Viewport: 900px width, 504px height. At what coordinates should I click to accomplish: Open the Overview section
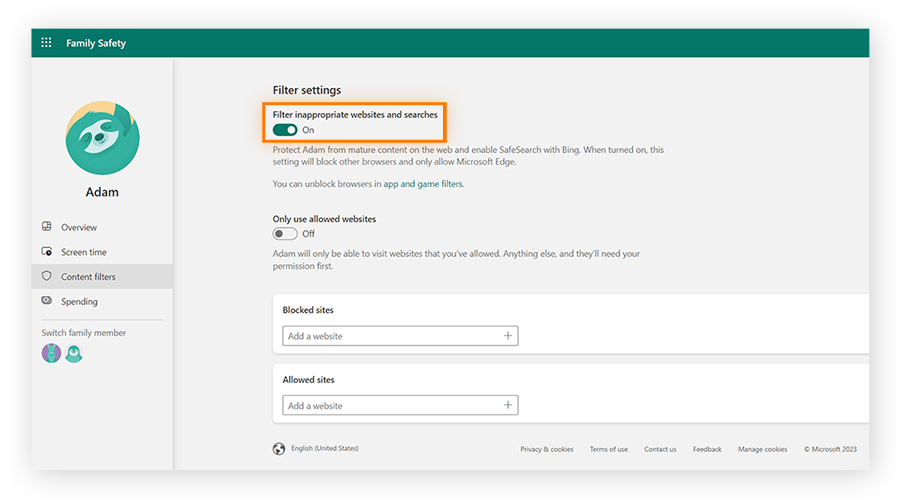point(79,227)
